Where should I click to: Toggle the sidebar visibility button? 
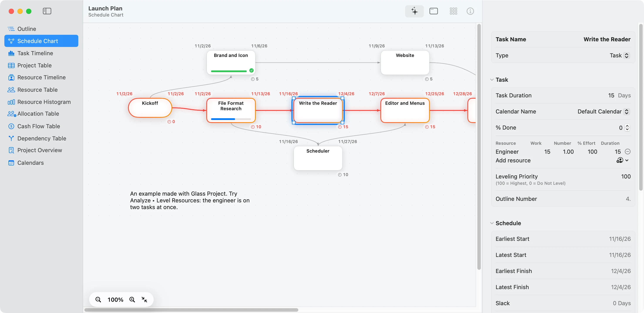[47, 11]
